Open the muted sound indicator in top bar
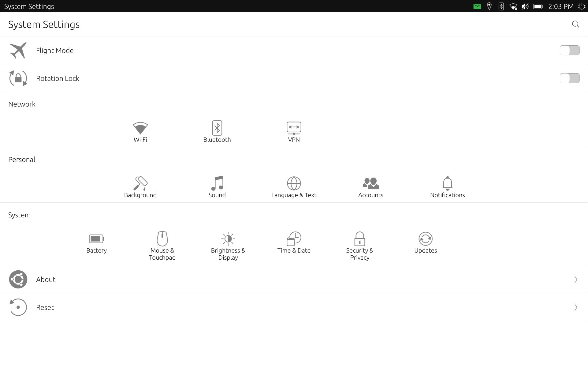Screen dimensions: 588x368 525,6
